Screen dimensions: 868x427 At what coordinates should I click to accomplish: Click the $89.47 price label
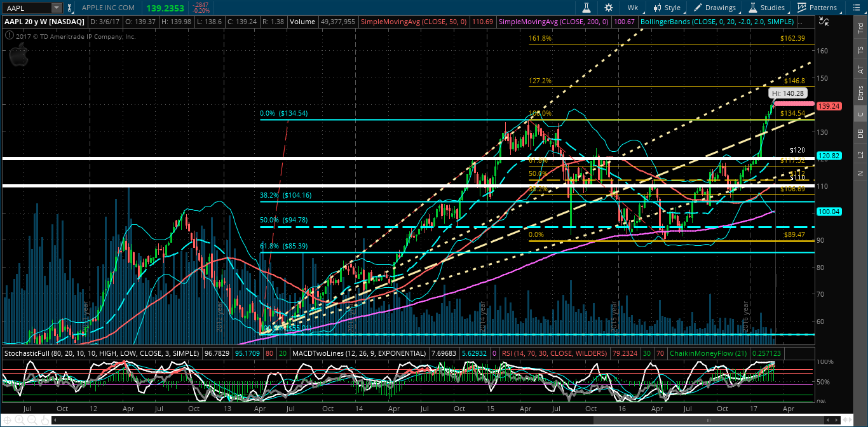pyautogui.click(x=795, y=234)
